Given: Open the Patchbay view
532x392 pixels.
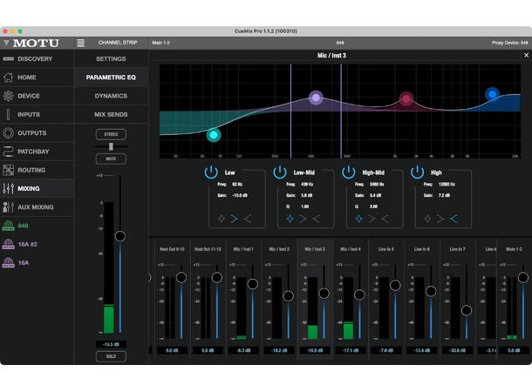Looking at the screenshot, I should pyautogui.click(x=33, y=152).
